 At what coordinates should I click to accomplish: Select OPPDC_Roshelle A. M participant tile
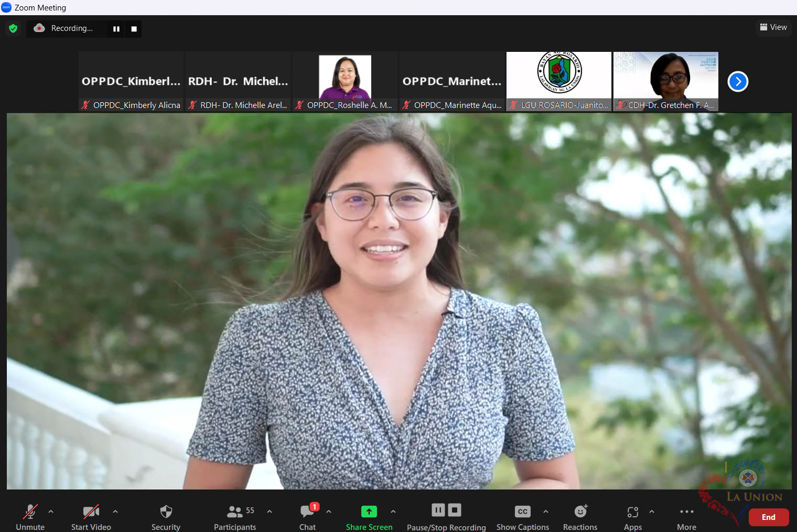(345, 81)
